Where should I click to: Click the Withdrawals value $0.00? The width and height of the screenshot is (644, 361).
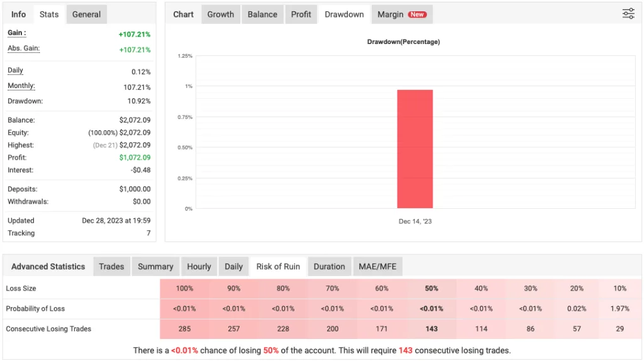point(142,202)
